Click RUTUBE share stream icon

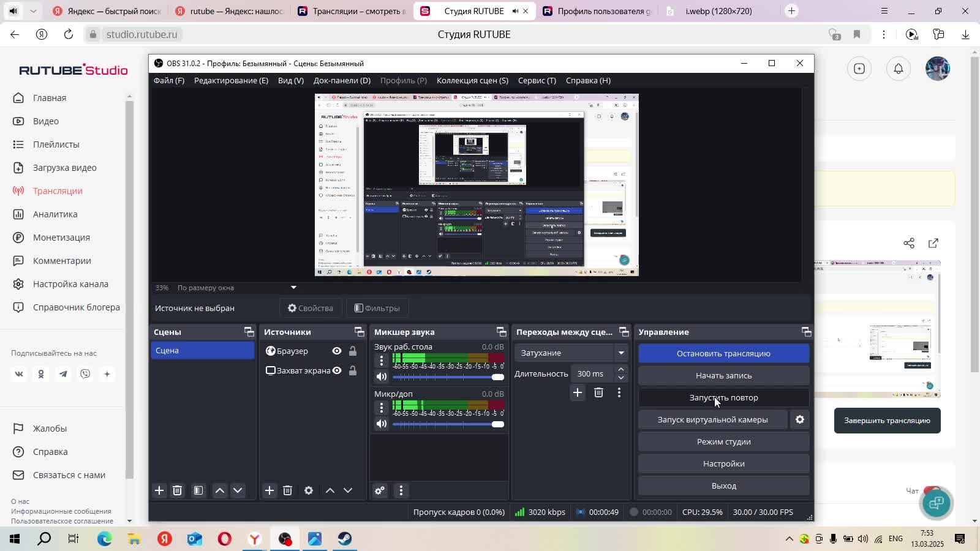(909, 243)
